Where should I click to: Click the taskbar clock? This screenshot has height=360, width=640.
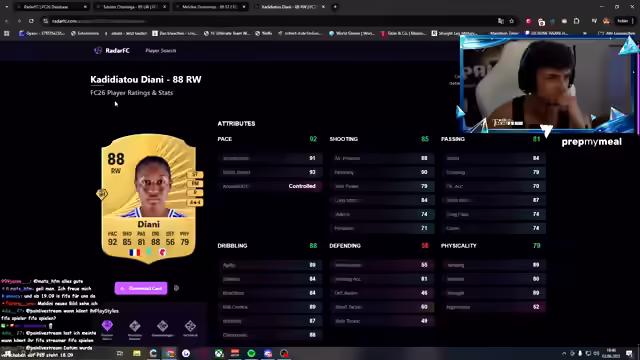click(x=611, y=353)
